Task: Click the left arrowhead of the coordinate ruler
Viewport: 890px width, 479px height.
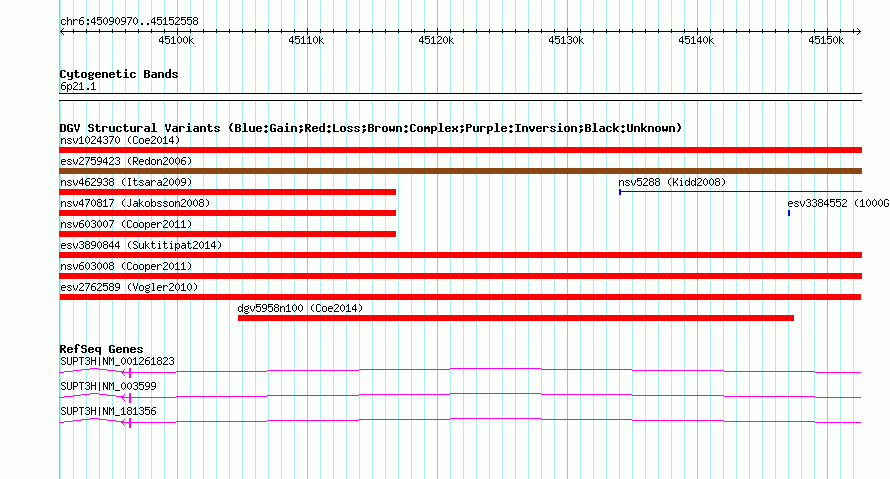Action: pyautogui.click(x=62, y=32)
